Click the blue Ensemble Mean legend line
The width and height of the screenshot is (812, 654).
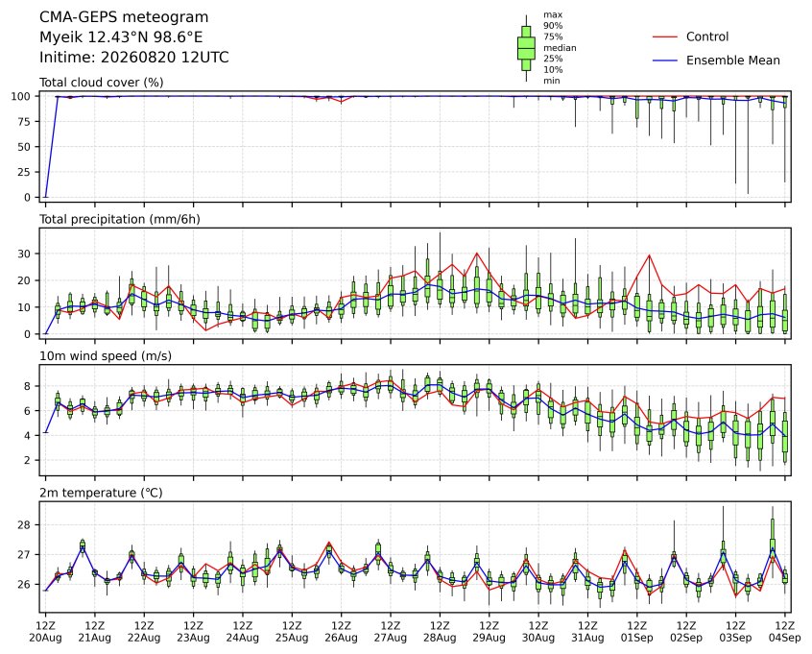pos(665,61)
